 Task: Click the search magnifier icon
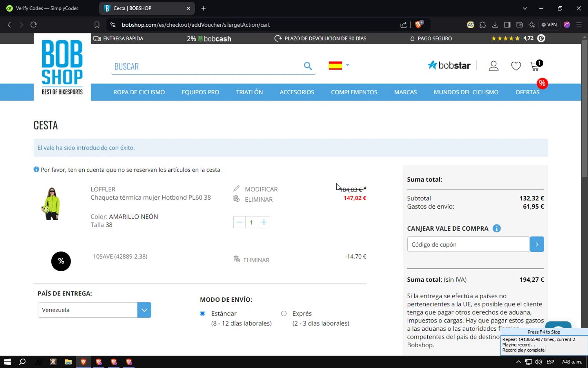click(308, 66)
